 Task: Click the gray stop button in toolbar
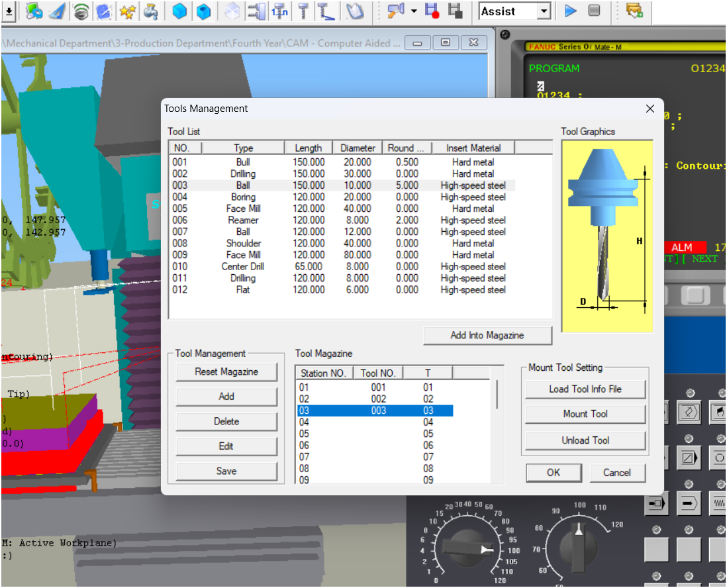pos(594,11)
